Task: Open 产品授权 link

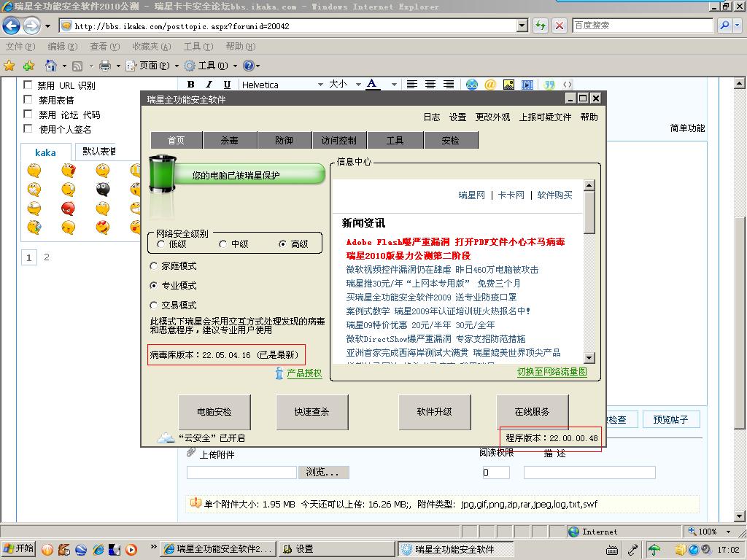Action: pos(304,373)
